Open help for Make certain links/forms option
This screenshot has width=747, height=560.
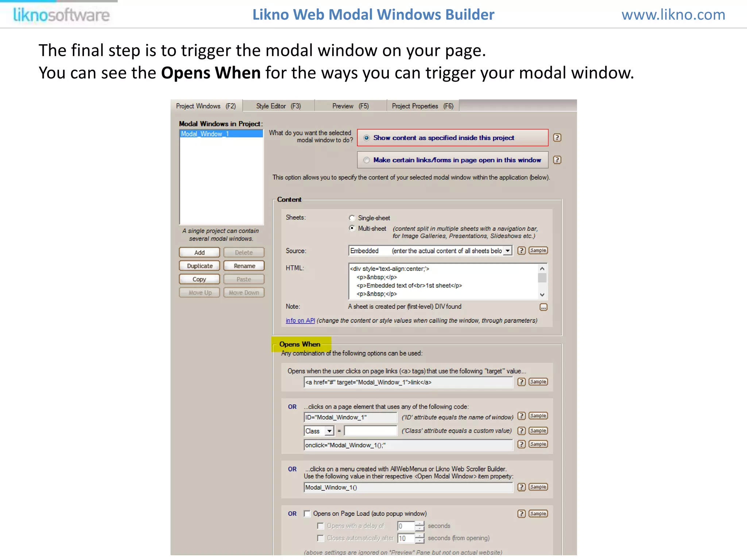557,160
